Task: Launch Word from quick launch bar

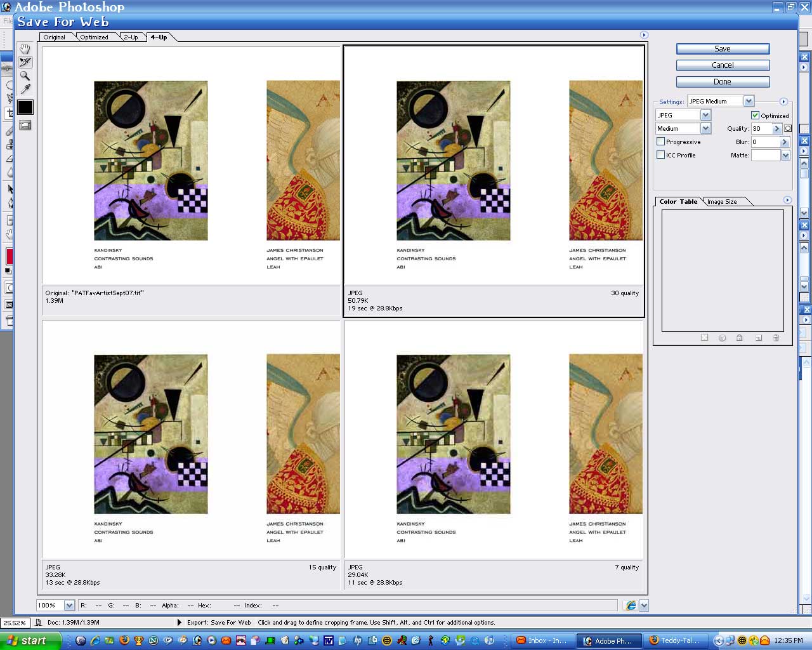Action: (328, 640)
